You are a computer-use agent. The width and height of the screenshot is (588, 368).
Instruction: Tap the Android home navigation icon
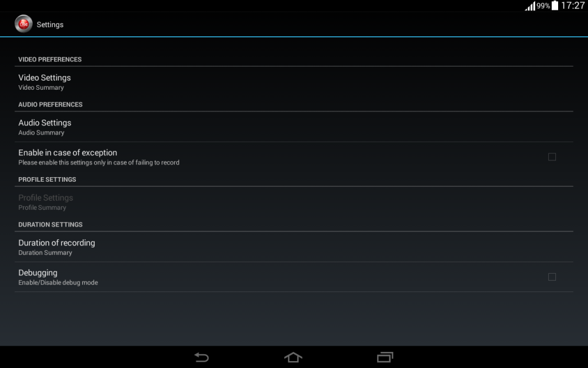(293, 357)
